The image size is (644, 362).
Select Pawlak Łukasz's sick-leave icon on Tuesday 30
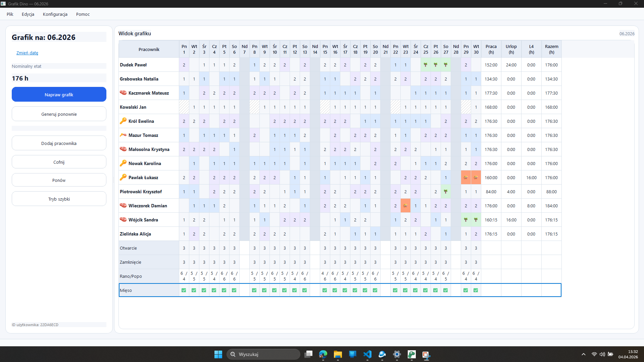tap(476, 177)
